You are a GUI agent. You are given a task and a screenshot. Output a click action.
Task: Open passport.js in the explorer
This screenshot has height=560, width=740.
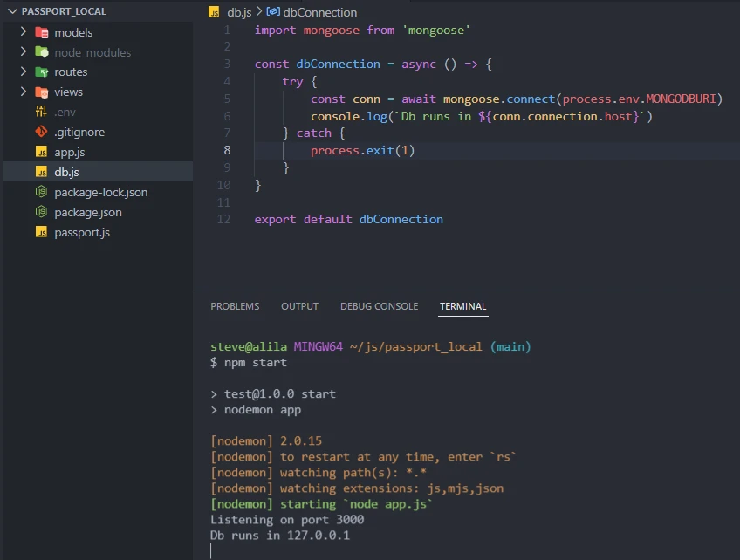(x=81, y=232)
